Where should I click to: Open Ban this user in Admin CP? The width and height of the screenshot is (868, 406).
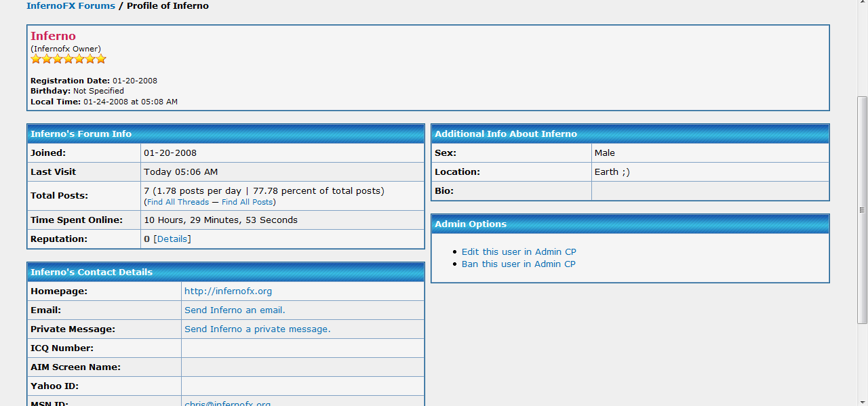tap(519, 264)
